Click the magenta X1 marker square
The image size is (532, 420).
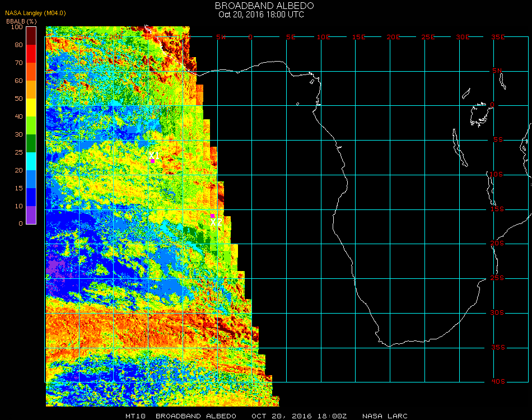pyautogui.click(x=153, y=161)
